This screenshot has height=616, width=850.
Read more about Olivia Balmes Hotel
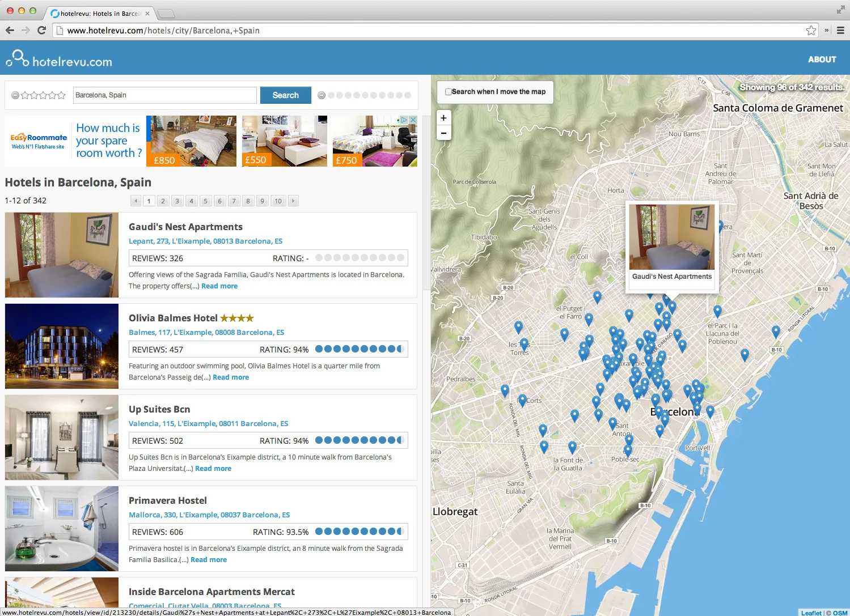coord(231,377)
